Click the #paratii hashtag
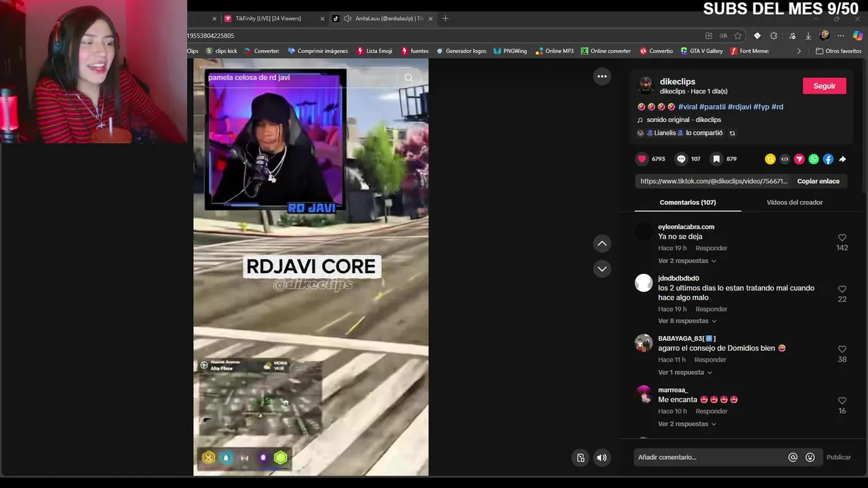This screenshot has width=868, height=488. click(713, 107)
